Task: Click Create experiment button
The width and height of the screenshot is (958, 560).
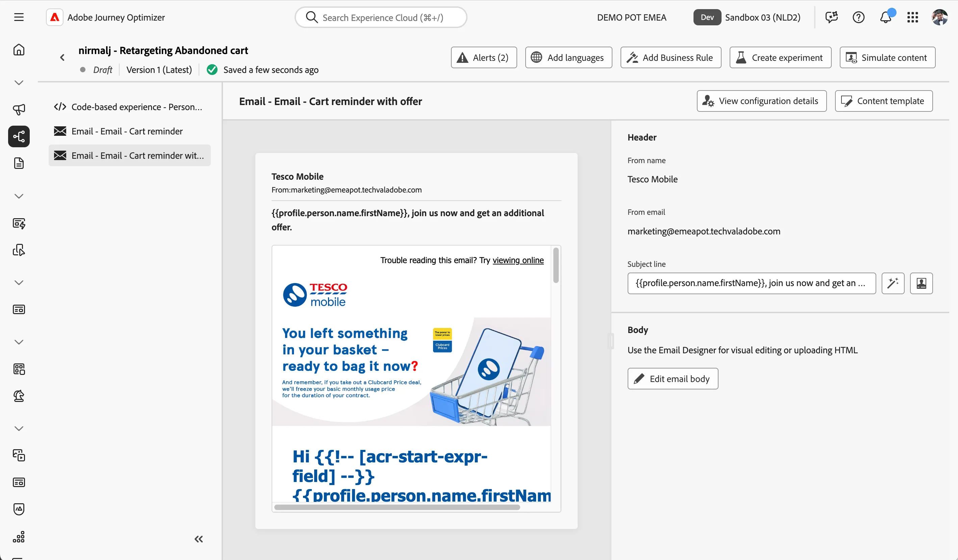Action: 780,57
